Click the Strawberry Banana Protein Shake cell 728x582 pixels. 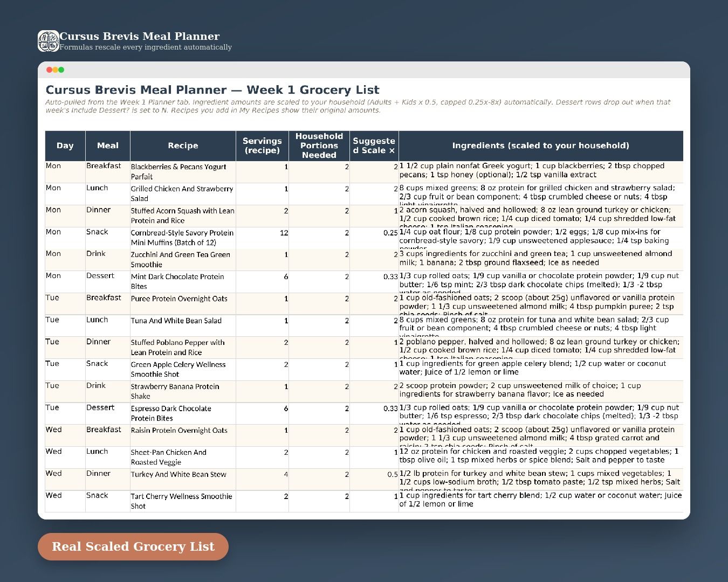tap(183, 392)
